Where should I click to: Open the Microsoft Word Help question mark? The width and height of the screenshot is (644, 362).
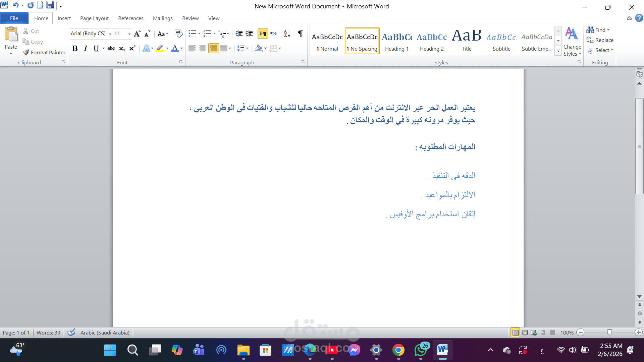pyautogui.click(x=639, y=18)
